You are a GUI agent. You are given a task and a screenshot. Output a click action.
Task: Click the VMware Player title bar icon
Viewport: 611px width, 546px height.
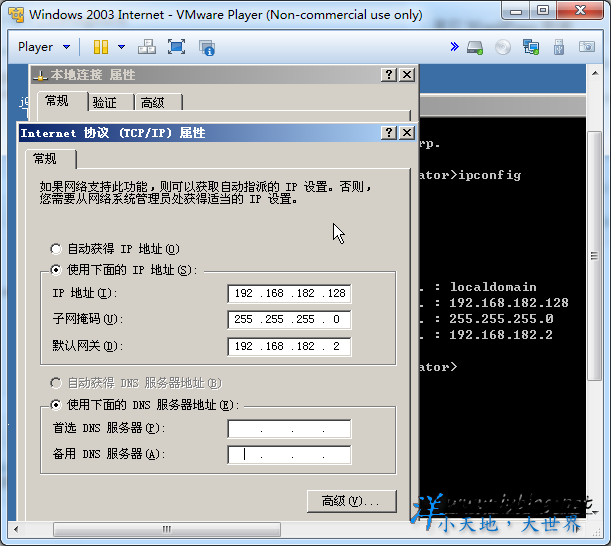(16, 15)
